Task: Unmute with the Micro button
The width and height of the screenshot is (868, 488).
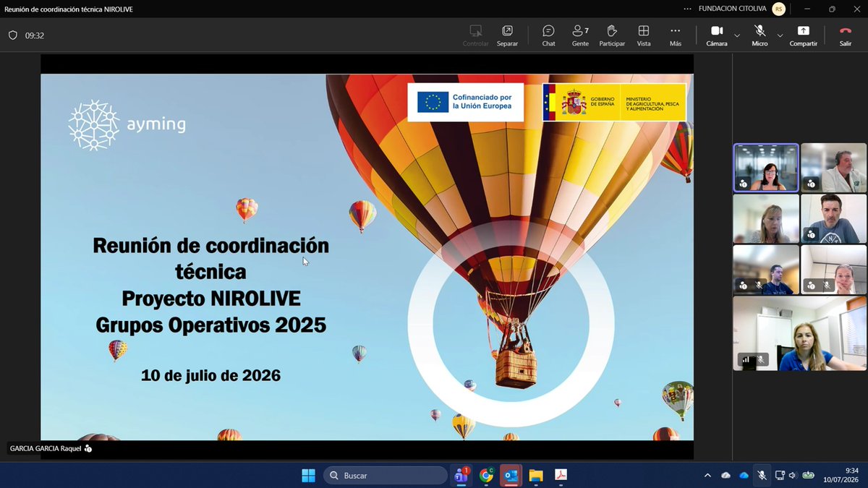Action: coord(759,35)
